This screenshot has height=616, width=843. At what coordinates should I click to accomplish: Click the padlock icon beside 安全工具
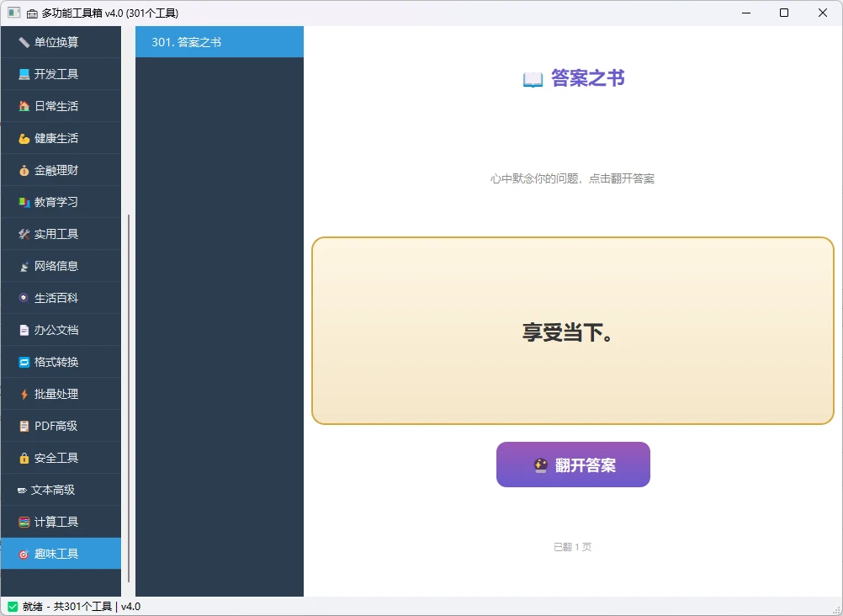click(x=24, y=458)
